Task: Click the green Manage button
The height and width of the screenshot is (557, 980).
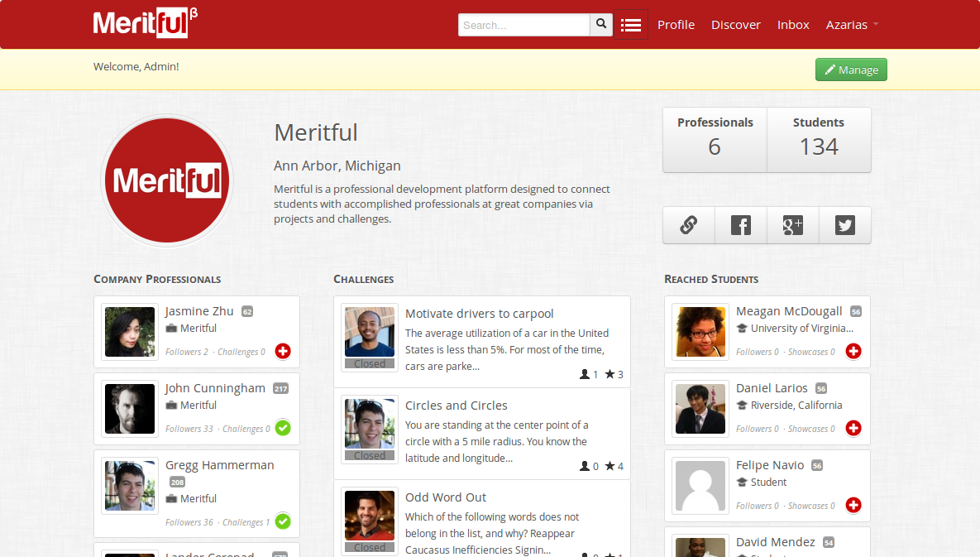Action: click(851, 70)
